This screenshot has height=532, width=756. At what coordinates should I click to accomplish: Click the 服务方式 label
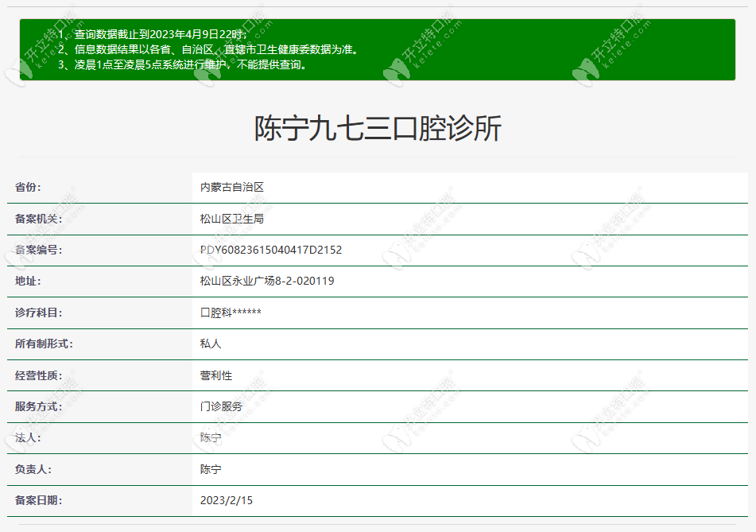pos(39,406)
